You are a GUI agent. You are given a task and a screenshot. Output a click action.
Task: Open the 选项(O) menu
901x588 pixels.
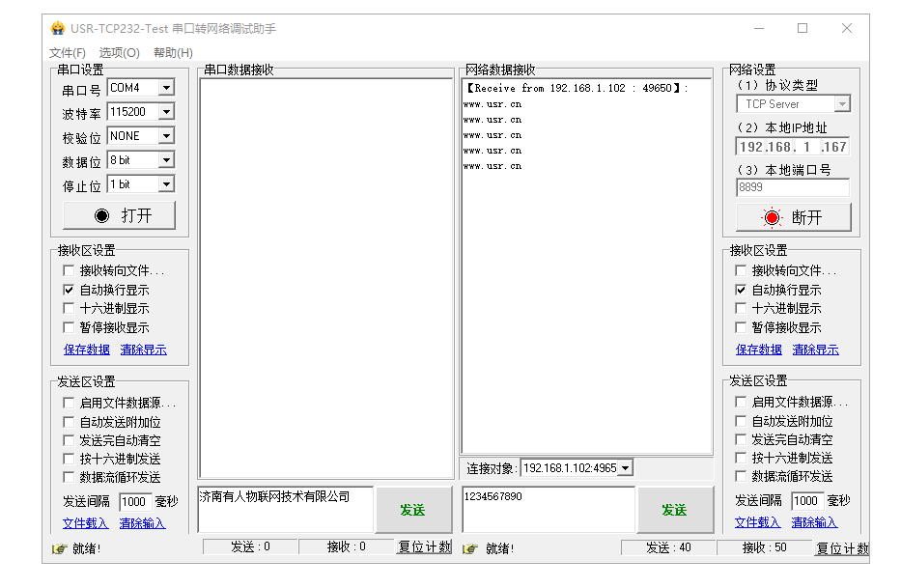pos(120,52)
